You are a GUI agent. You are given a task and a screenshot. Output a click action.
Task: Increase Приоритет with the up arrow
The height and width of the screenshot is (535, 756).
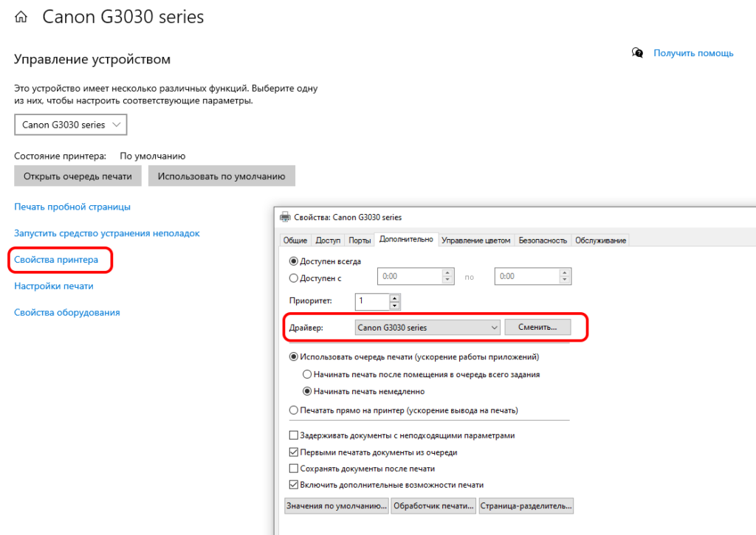(394, 298)
